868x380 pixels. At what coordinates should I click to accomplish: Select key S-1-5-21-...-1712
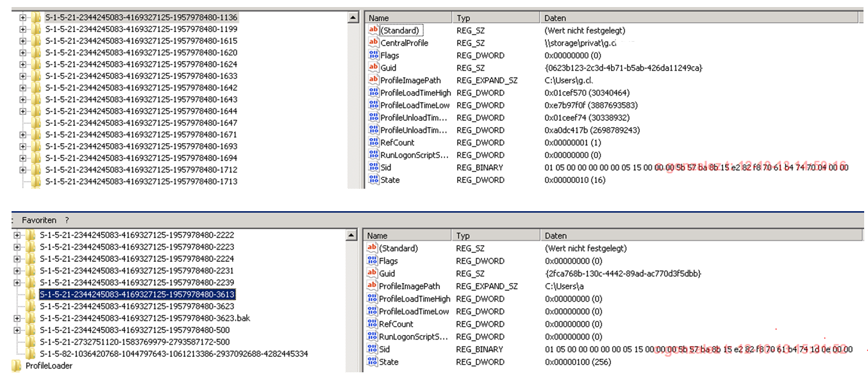point(141,170)
